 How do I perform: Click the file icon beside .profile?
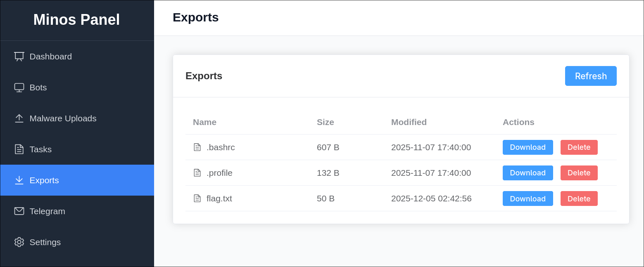pyautogui.click(x=197, y=173)
